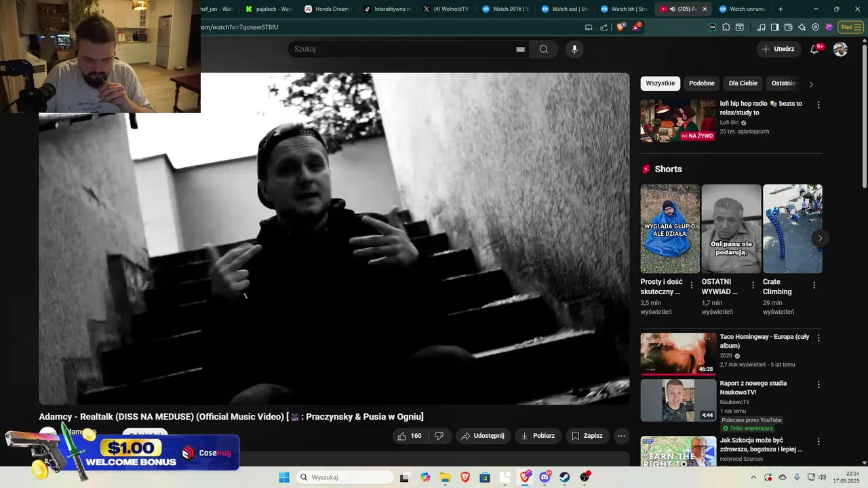This screenshot has height=488, width=868.
Task: Click the Brave Rewards triangle icon
Action: pyautogui.click(x=636, y=27)
